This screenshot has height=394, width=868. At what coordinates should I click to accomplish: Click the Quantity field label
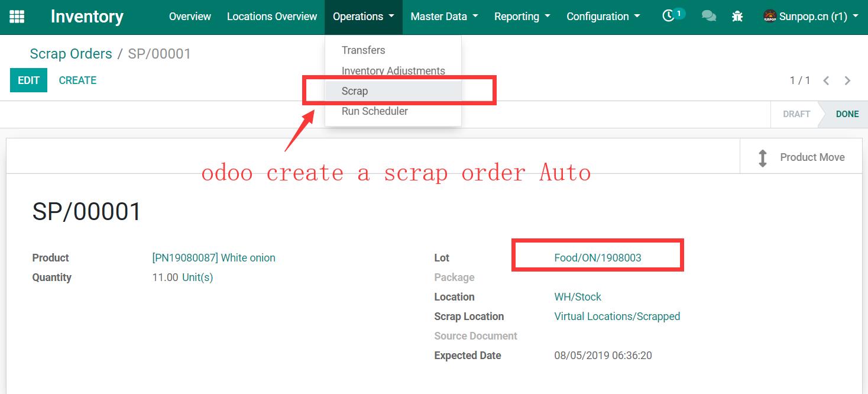click(51, 277)
